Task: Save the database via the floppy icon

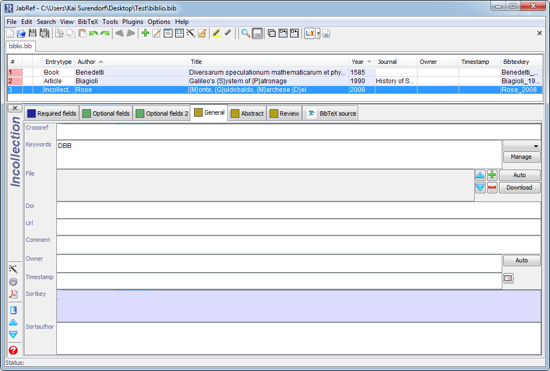Action: coord(33,34)
